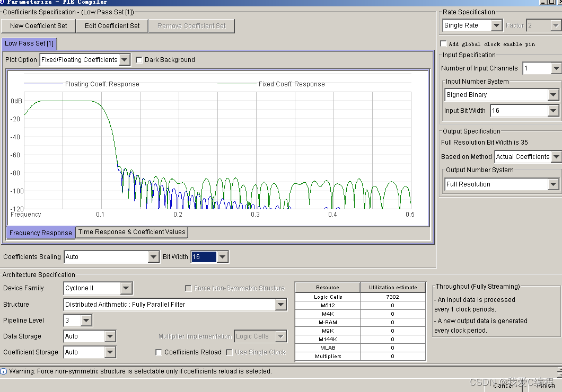Click the Logic Cells utilization value cell
562x392 pixels.
(x=392, y=297)
